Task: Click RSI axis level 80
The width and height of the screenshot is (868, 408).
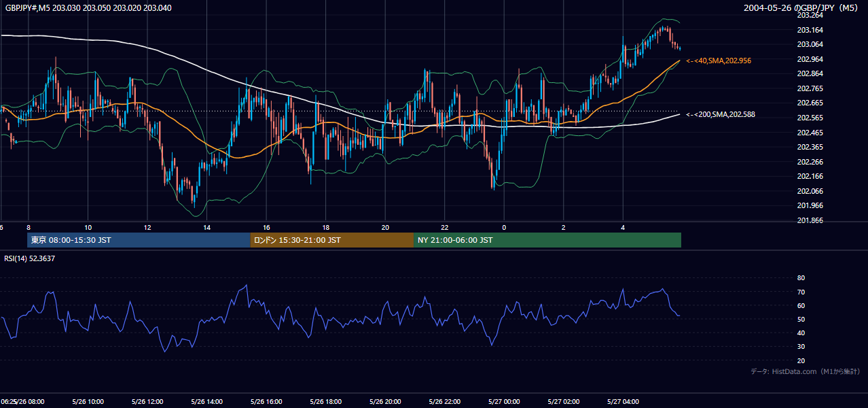Action: [801, 278]
